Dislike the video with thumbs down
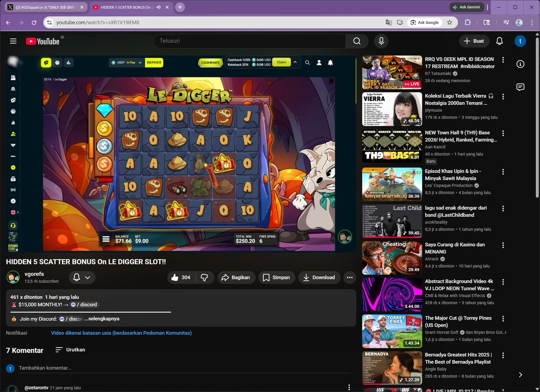 click(x=204, y=277)
